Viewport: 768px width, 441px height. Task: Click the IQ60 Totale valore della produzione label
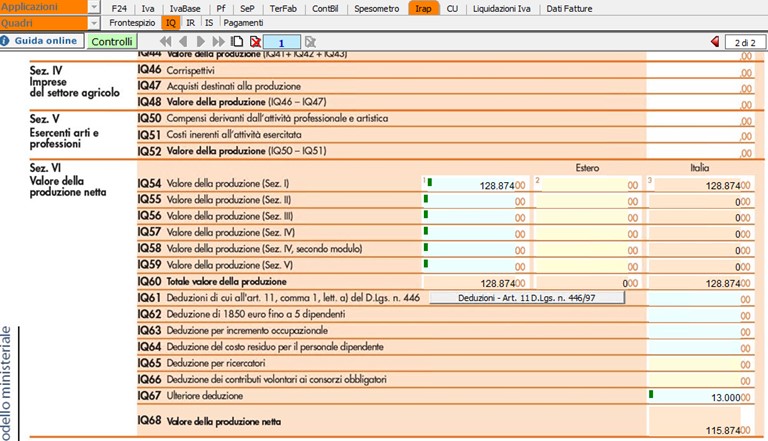pos(226,282)
